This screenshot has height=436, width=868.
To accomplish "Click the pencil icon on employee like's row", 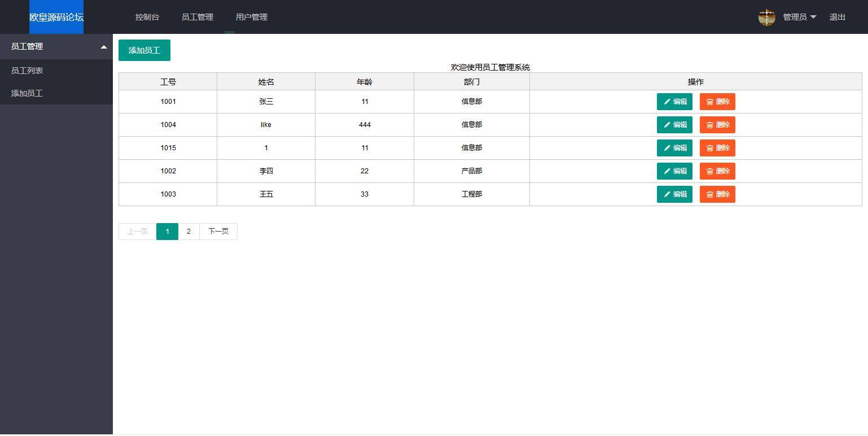I will pyautogui.click(x=667, y=125).
